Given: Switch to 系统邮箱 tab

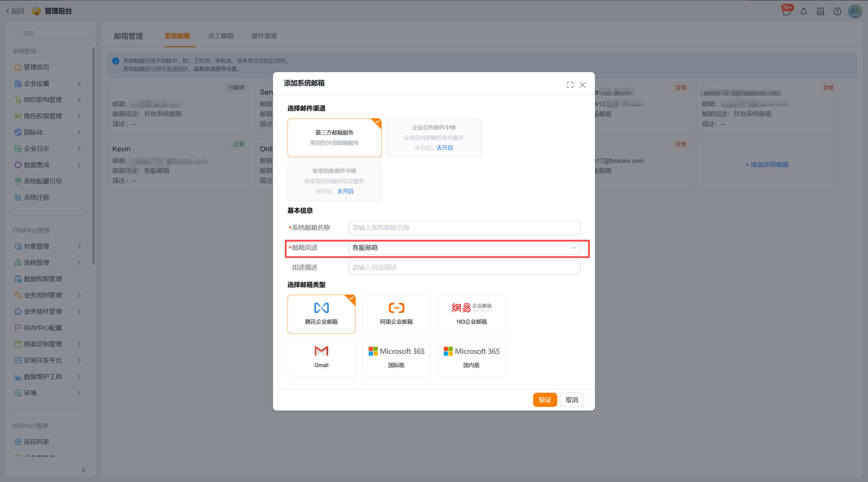Looking at the screenshot, I should click(178, 36).
